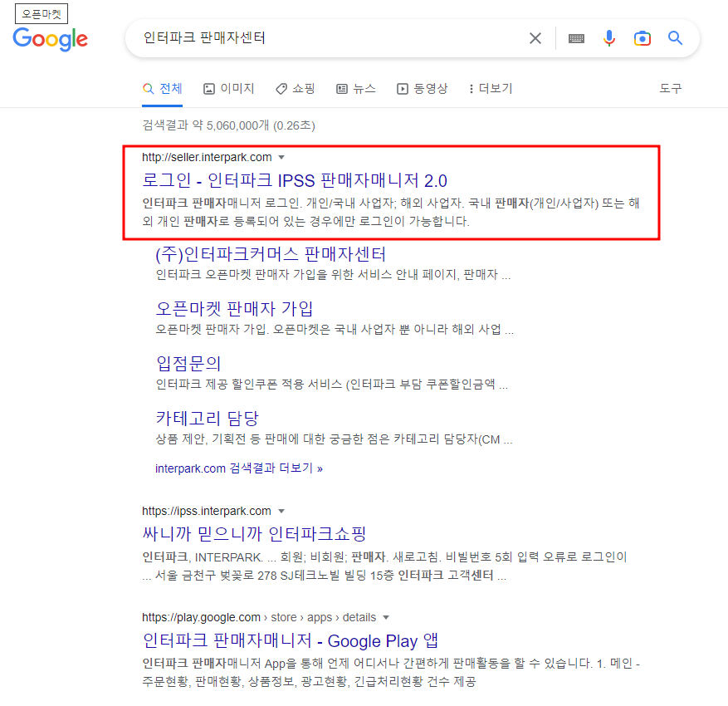Select the 전체 tab

tap(162, 89)
